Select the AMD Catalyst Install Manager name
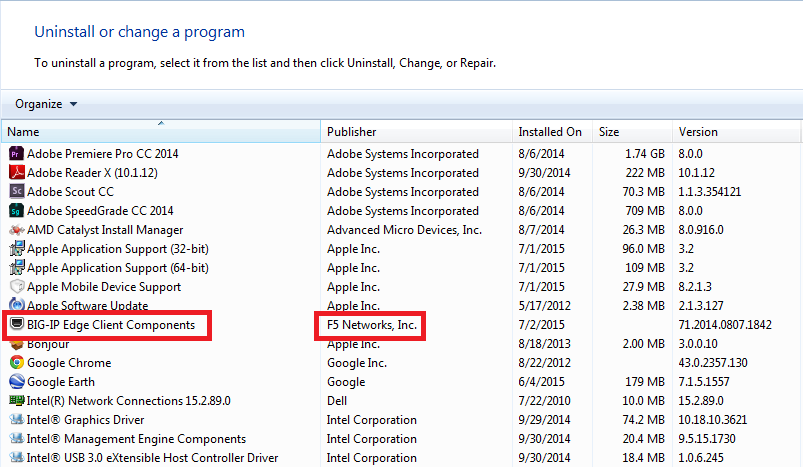803x467 pixels. (105, 230)
